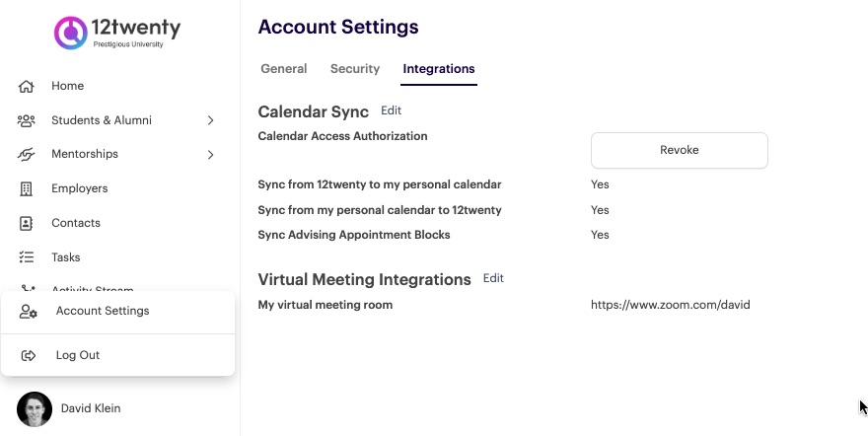The height and width of the screenshot is (436, 868).
Task: Edit the Calendar Sync settings
Action: 392,110
